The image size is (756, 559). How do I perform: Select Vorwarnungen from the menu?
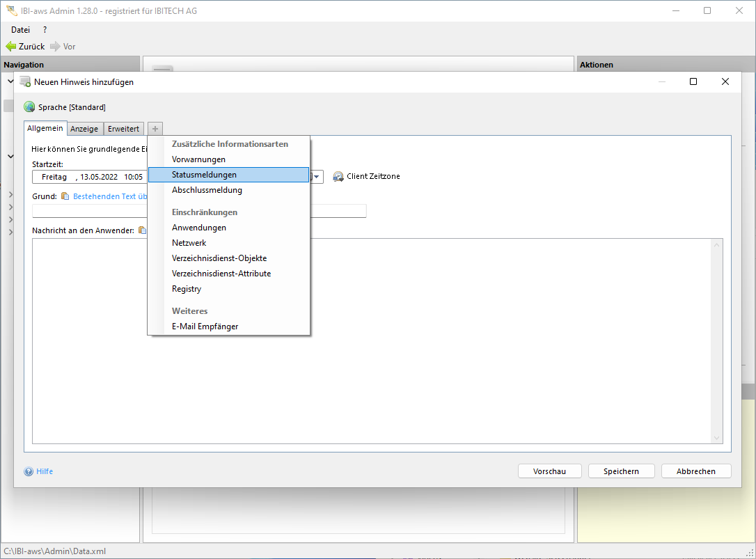(x=198, y=159)
